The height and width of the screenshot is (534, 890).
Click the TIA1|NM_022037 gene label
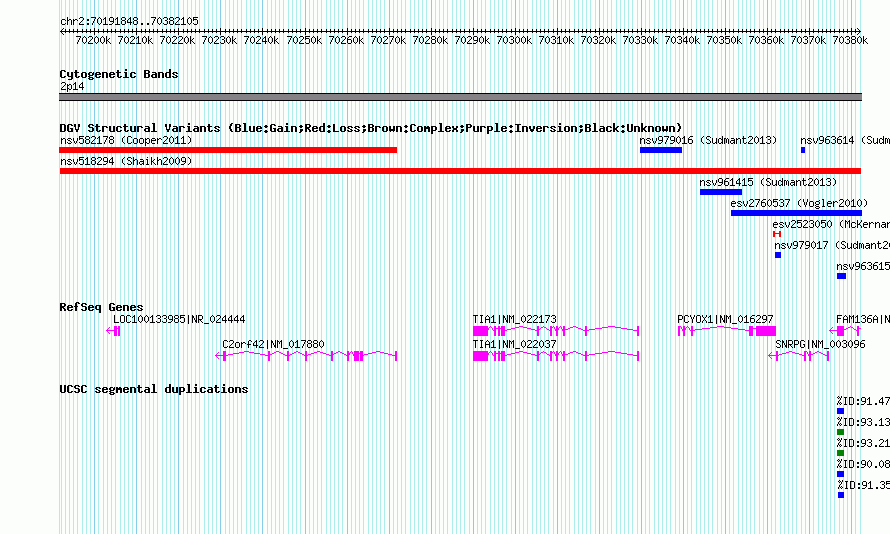tap(515, 344)
